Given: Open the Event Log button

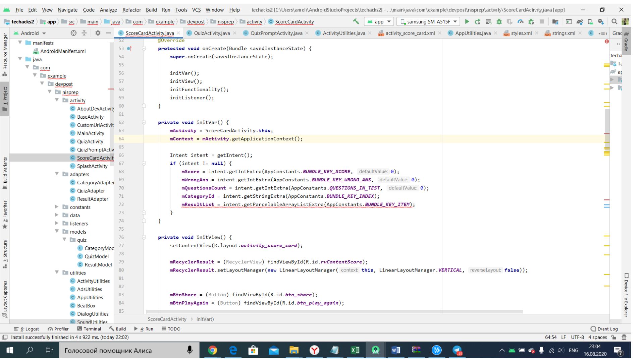Looking at the screenshot, I should (604, 329).
